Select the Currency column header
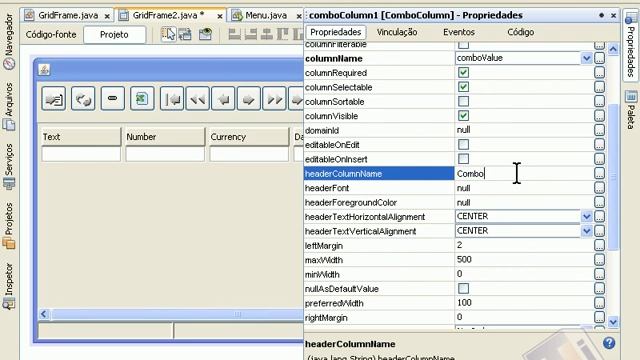 click(249, 137)
